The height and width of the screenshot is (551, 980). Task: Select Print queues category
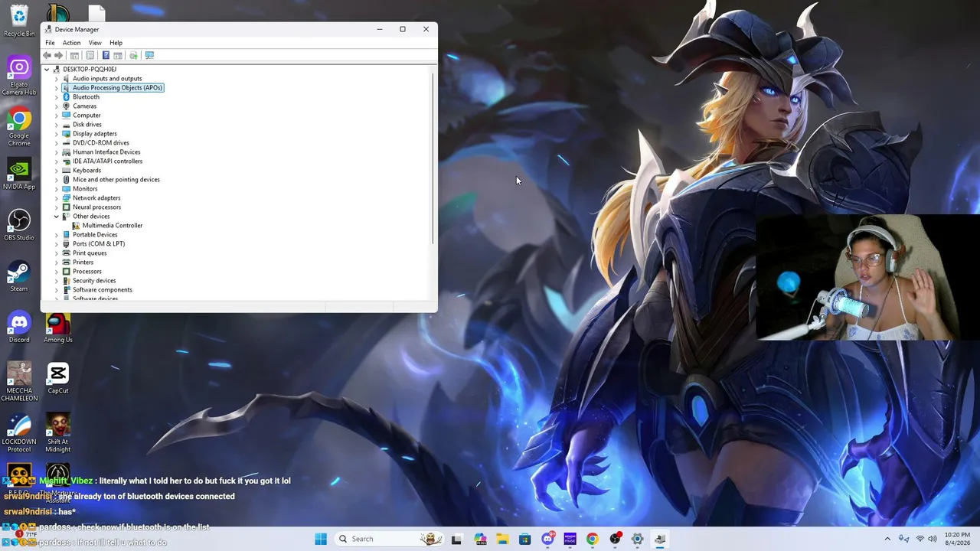(90, 253)
